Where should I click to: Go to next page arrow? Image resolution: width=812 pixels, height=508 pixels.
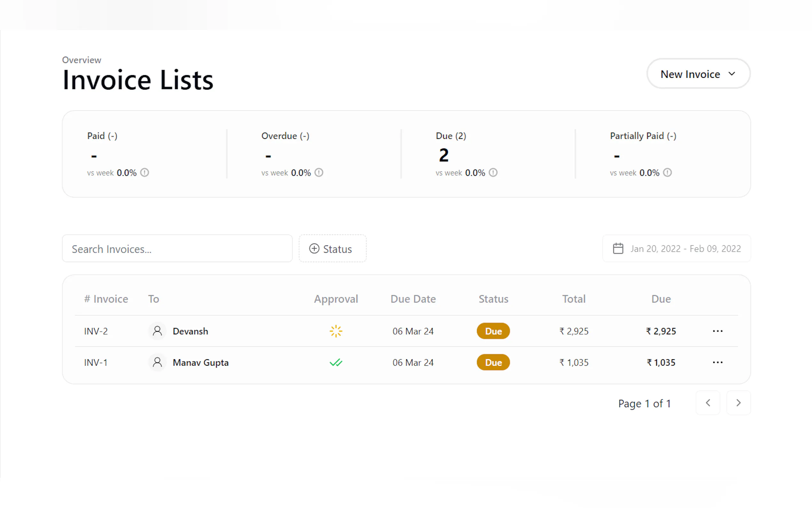[738, 403]
